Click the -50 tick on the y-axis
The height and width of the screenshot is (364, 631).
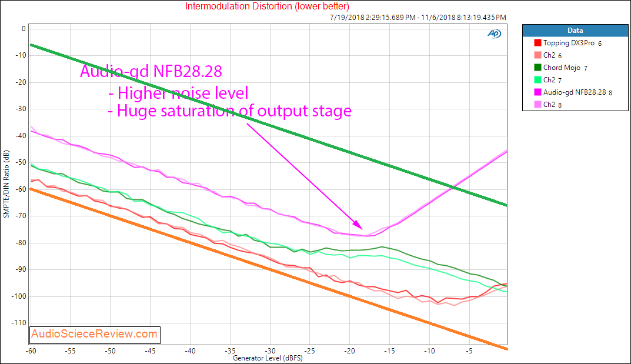point(20,162)
